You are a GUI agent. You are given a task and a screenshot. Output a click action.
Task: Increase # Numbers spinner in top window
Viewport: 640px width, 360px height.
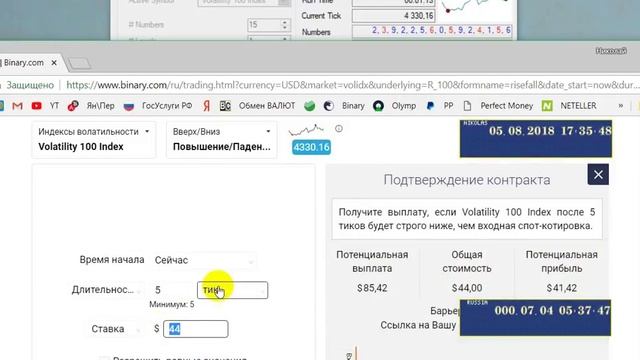click(285, 22)
